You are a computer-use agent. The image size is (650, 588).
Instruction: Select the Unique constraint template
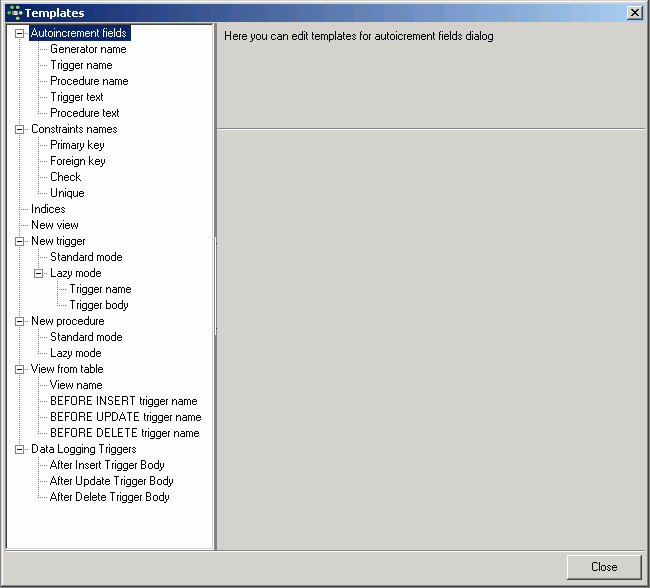tap(67, 193)
